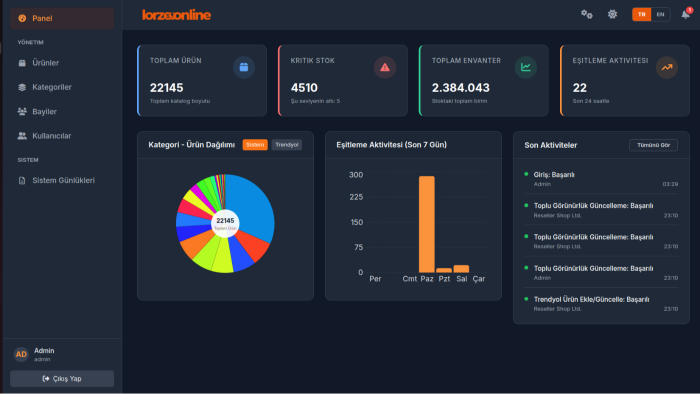Open the Bayiler section
The width and height of the screenshot is (700, 394).
[62, 112]
